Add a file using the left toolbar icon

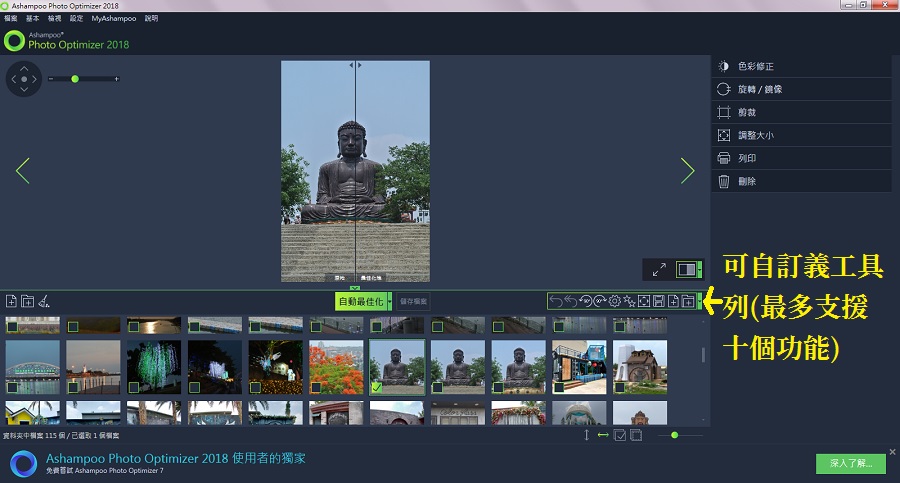click(x=11, y=301)
